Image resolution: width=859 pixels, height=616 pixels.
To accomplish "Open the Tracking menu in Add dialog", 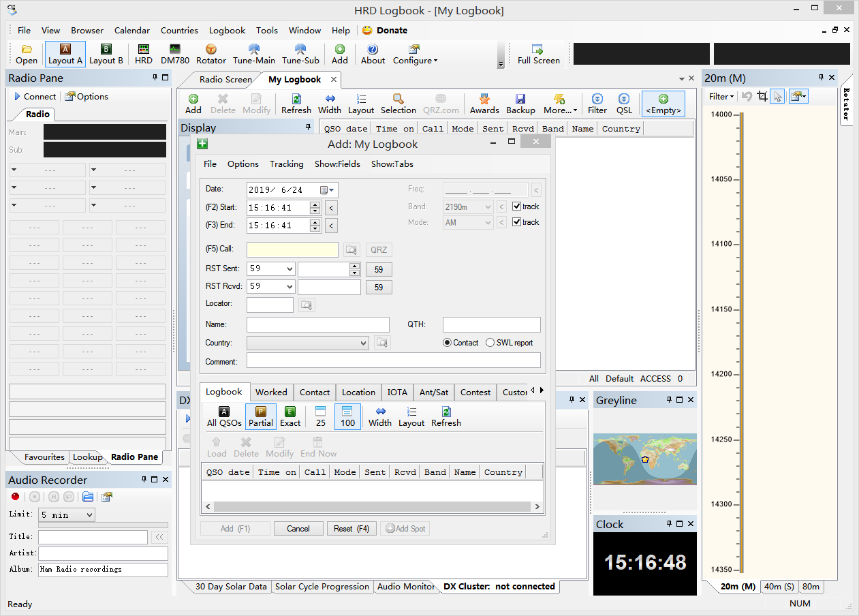I will point(286,164).
